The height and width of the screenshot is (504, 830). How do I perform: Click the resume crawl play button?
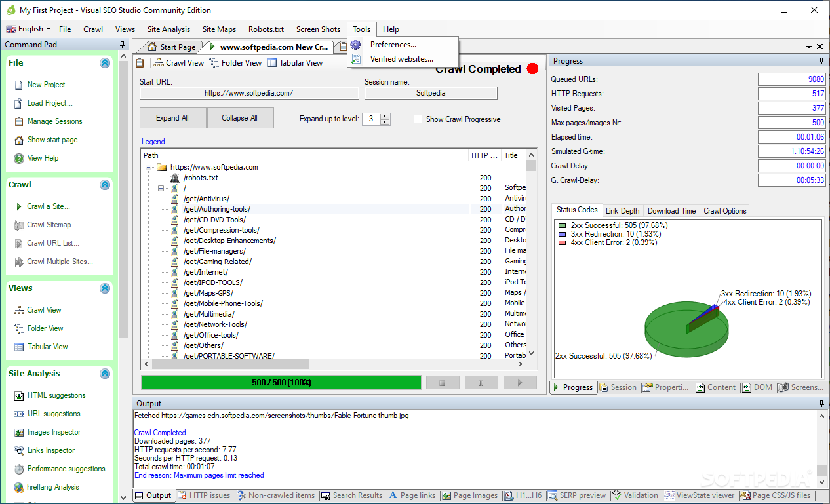click(x=520, y=382)
